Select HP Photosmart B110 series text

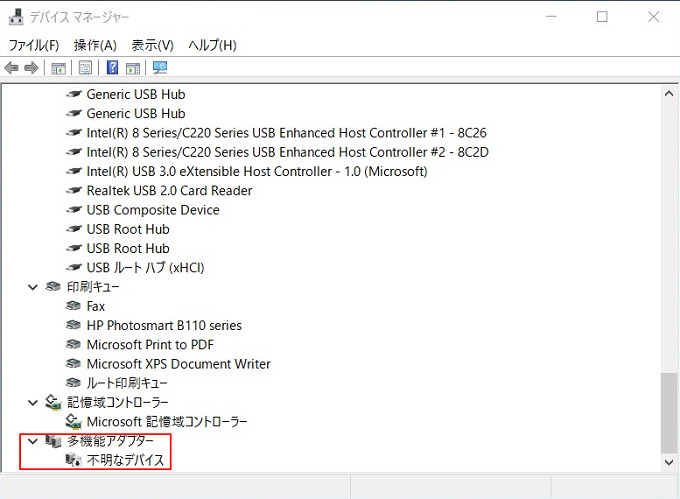(164, 325)
